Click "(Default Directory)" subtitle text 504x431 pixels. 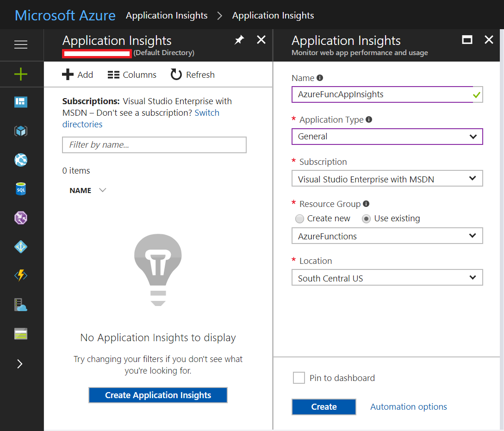[164, 53]
